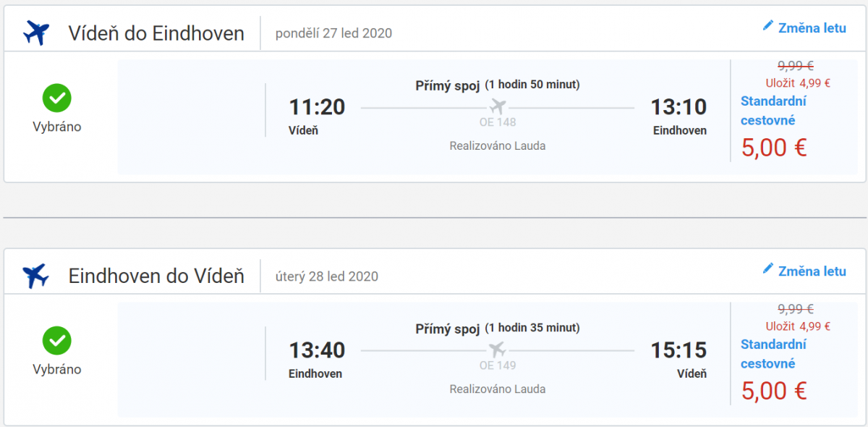This screenshot has height=427, width=868.
Task: Click the green Vybráno checkmark for the Eindhoven–Vídeň flight
Action: point(56,341)
